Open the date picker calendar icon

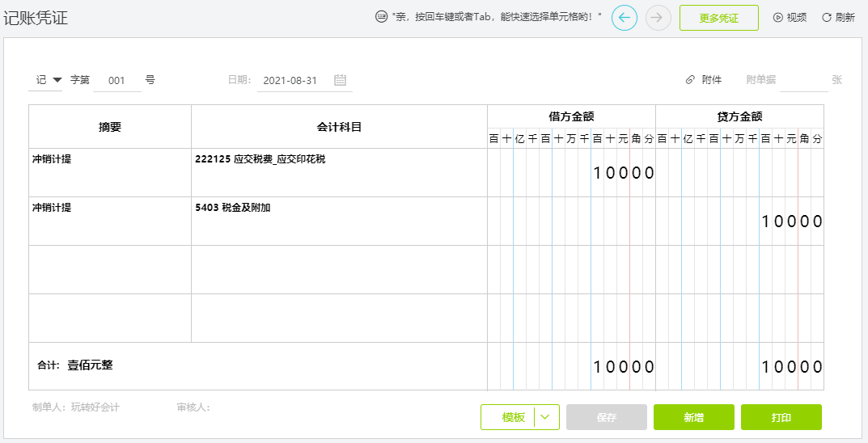point(340,80)
